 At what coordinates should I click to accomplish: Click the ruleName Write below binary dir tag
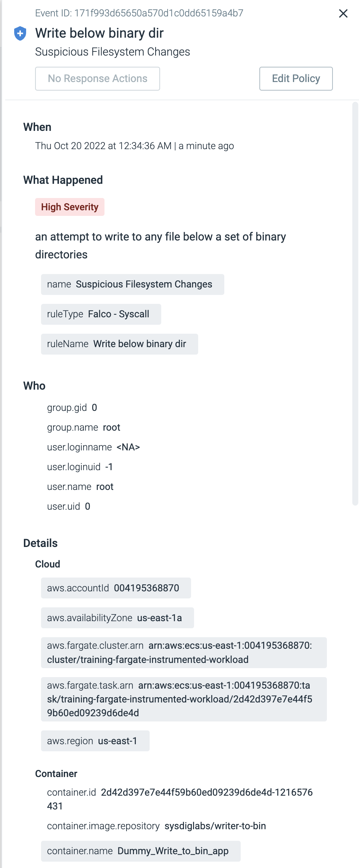[119, 344]
